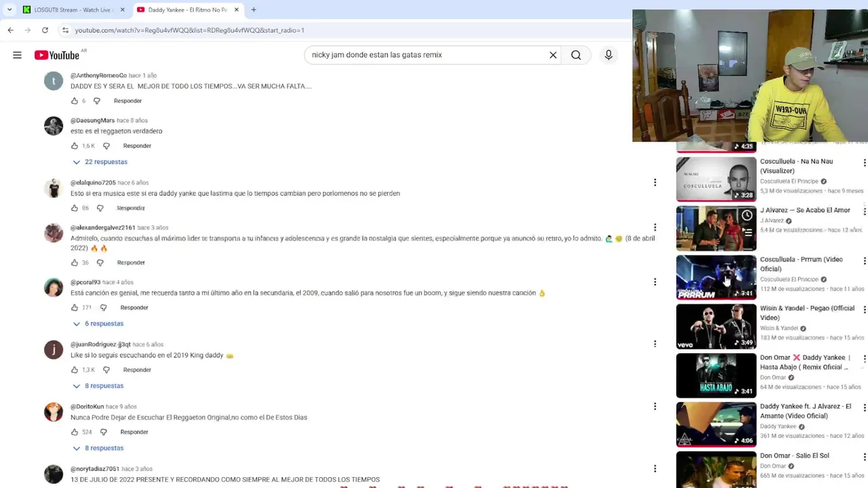868x488 pixels.
Task: Like the @elalquino7205 comment
Action: pos(75,208)
